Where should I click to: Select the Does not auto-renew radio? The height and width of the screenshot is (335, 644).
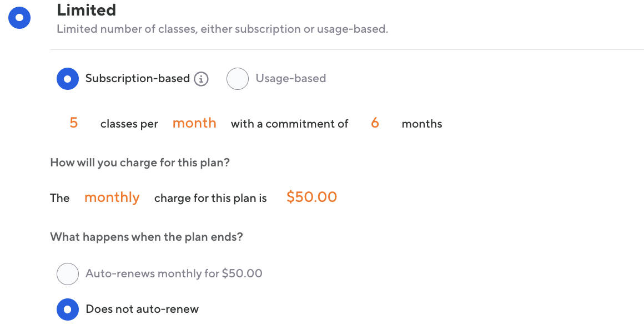pos(68,309)
